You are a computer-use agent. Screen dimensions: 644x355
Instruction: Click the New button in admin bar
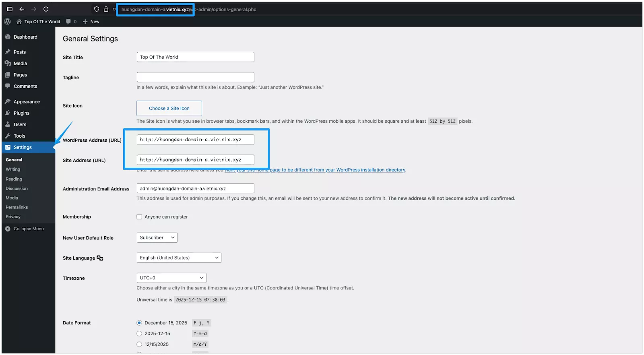(91, 22)
